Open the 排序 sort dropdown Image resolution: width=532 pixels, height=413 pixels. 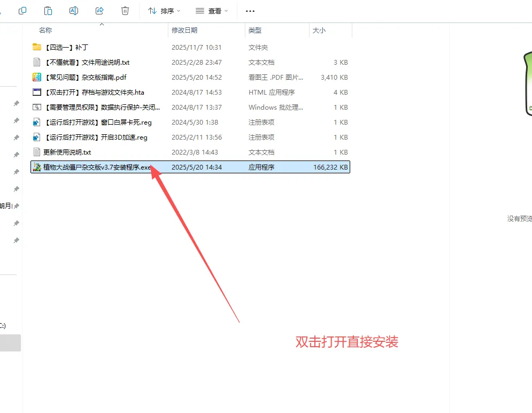164,11
